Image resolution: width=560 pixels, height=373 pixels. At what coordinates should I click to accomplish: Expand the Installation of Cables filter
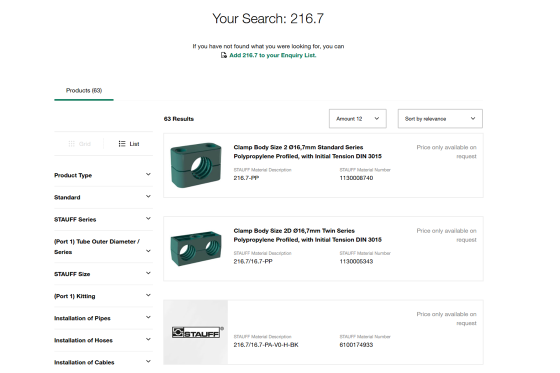(103, 362)
